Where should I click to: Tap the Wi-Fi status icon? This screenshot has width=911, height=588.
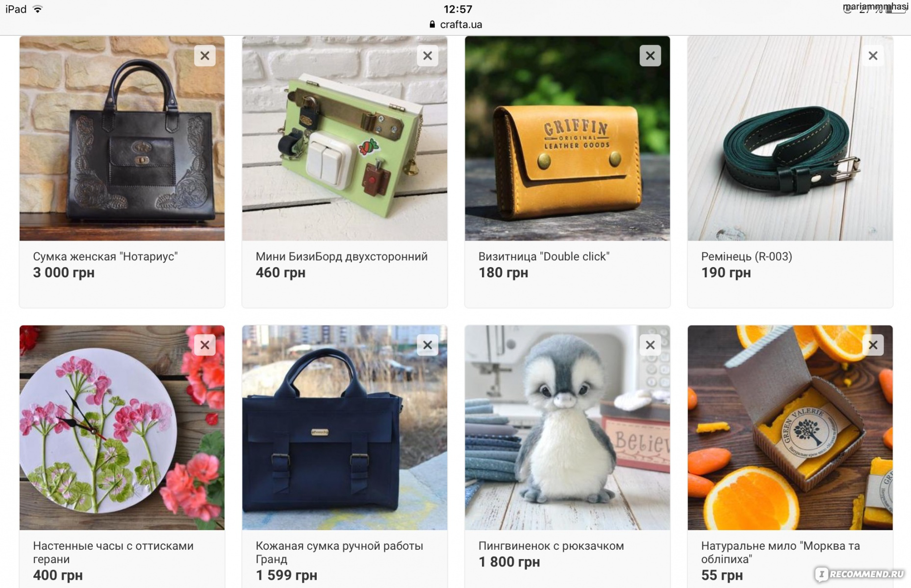click(x=38, y=9)
